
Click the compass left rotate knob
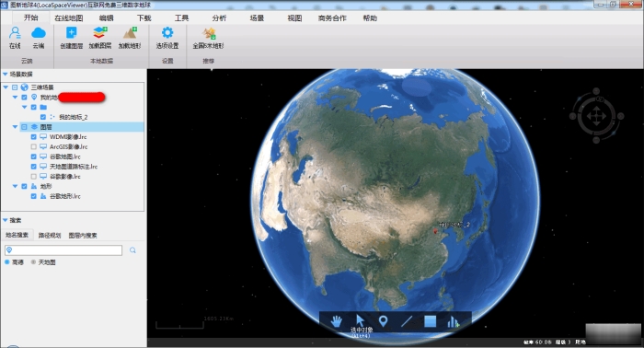tap(572, 116)
